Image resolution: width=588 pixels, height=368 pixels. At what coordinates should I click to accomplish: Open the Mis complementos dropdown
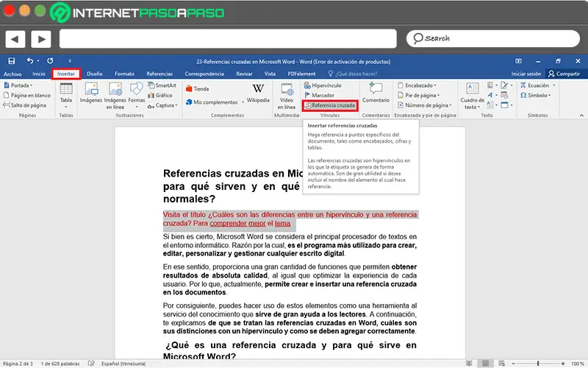click(215, 102)
